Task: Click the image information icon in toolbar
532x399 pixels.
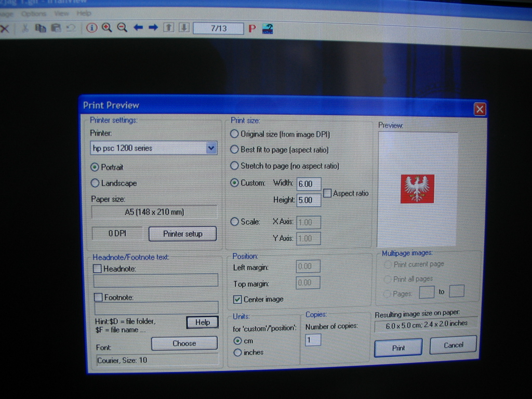Action: pos(92,28)
